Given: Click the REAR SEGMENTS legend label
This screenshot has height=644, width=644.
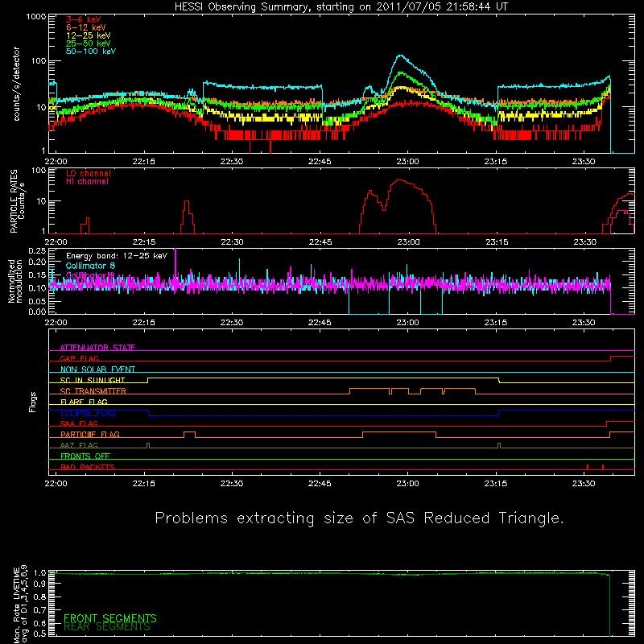Looking at the screenshot, I should [x=107, y=627].
